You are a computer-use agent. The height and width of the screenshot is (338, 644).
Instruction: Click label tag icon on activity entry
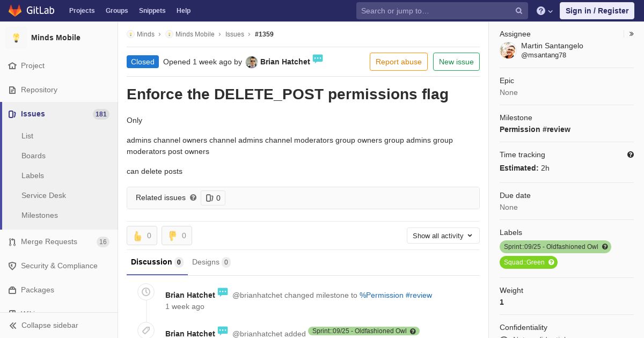[x=145, y=330]
